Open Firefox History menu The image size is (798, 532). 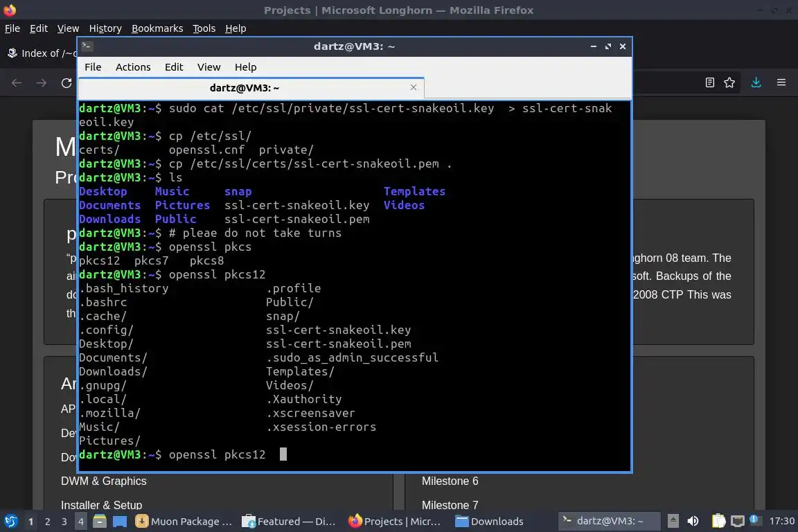click(105, 28)
